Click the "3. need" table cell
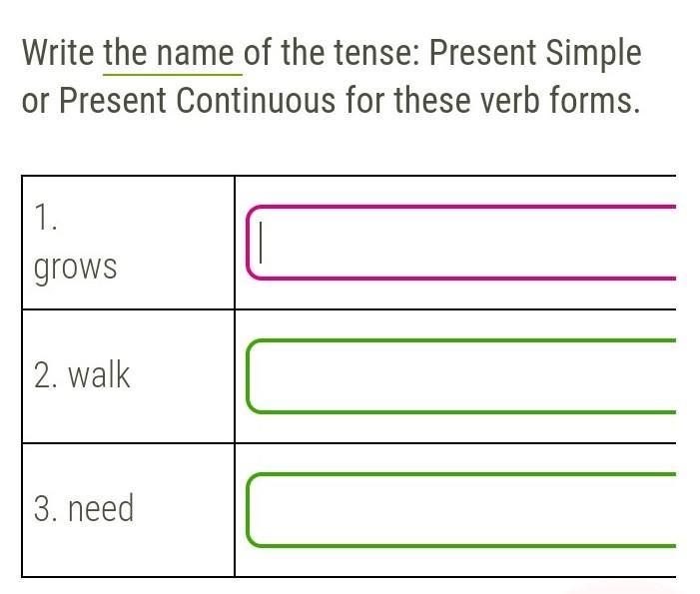Image resolution: width=700 pixels, height=594 pixels. tap(128, 509)
